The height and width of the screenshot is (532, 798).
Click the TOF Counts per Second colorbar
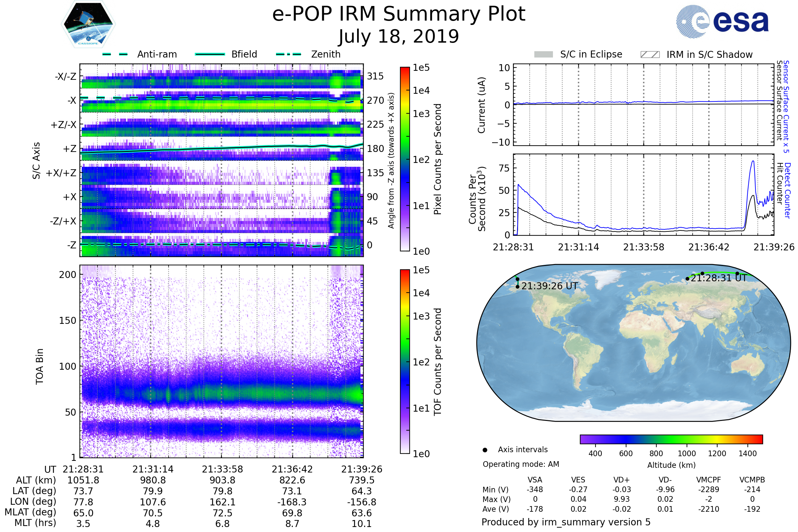coord(405,361)
